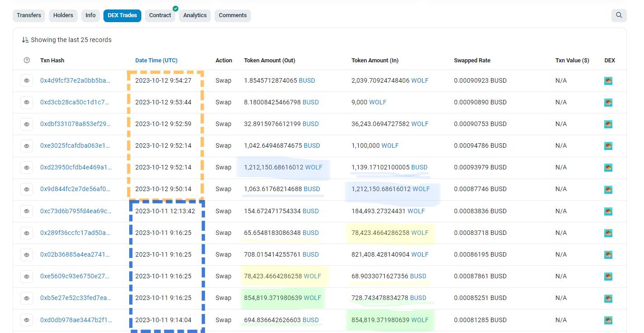Switch to the Transfers tab
This screenshot has width=644, height=333.
(29, 15)
